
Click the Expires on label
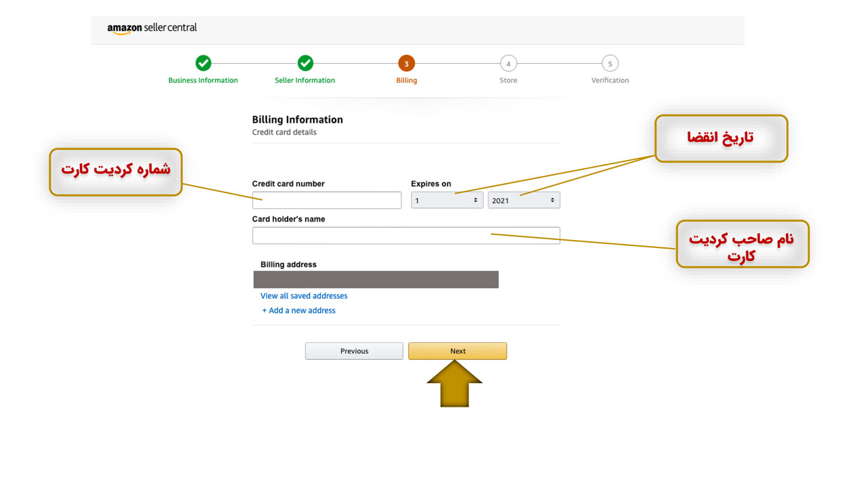tap(431, 184)
